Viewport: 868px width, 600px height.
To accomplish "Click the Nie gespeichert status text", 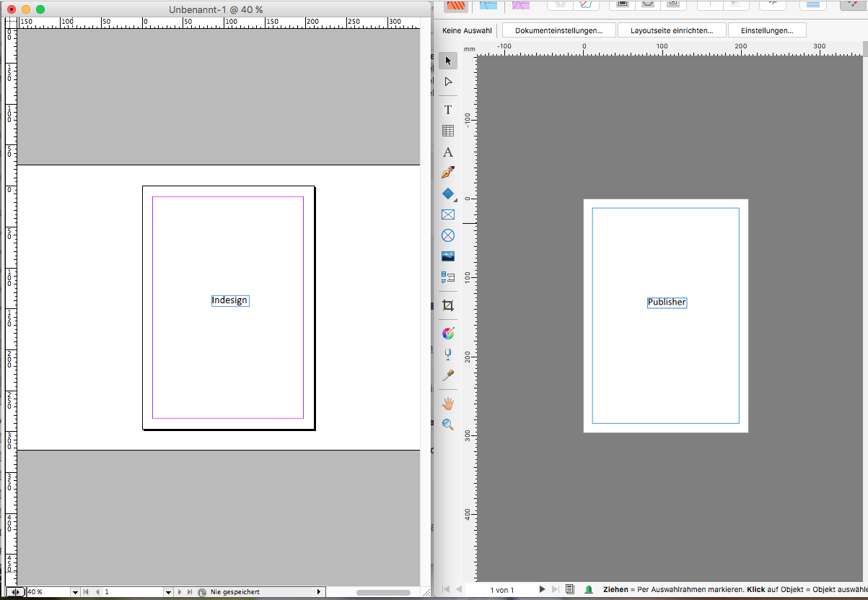I will coord(235,592).
